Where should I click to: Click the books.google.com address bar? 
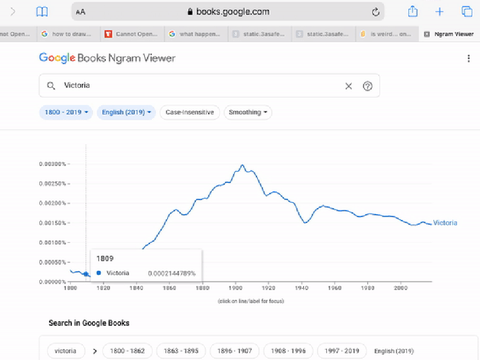tap(228, 12)
